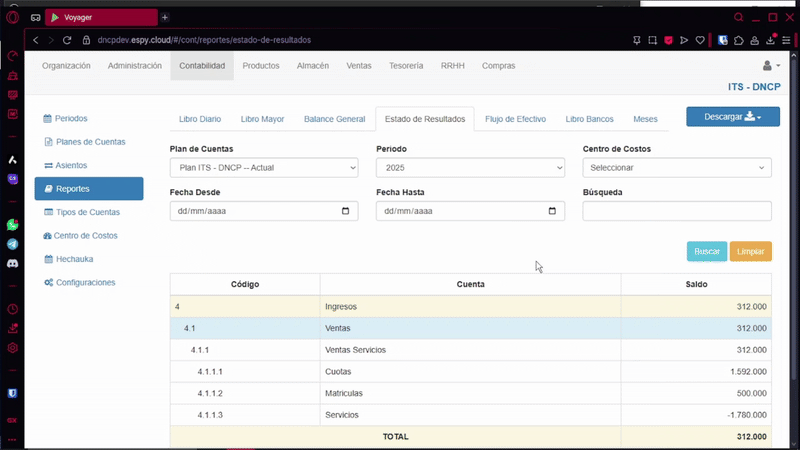Click the browser reload icon
800x450 pixels.
pyautogui.click(x=68, y=40)
